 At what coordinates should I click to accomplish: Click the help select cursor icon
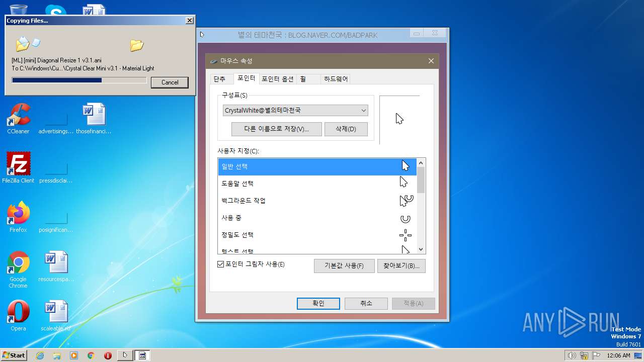[x=404, y=182]
